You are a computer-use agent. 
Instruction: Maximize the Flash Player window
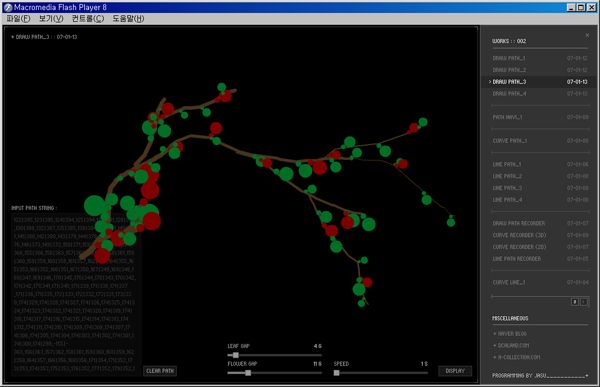coord(581,7)
